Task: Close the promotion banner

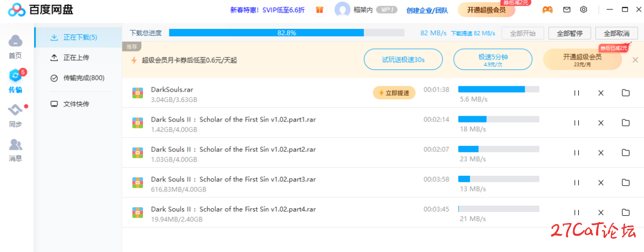Action: 635,60
